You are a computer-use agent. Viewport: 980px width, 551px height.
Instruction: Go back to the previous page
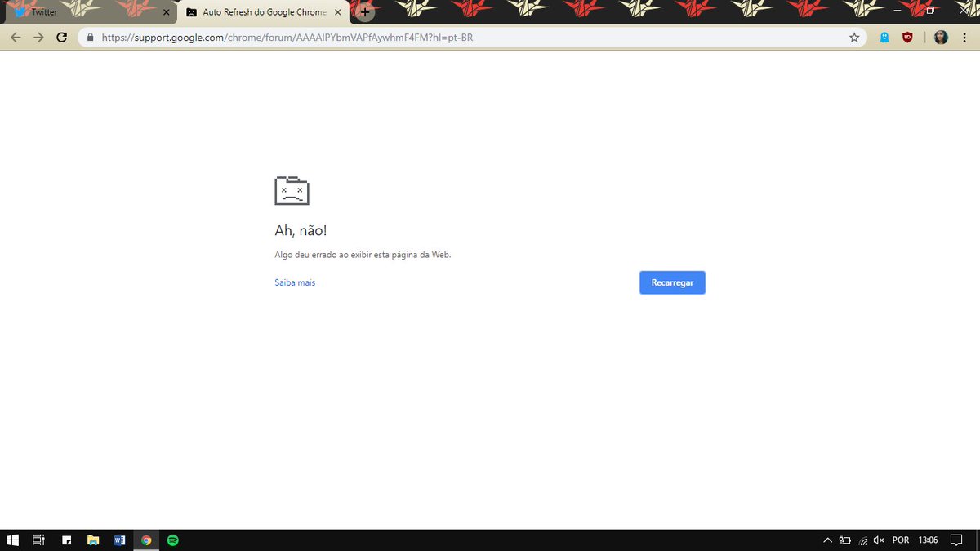[x=16, y=38]
